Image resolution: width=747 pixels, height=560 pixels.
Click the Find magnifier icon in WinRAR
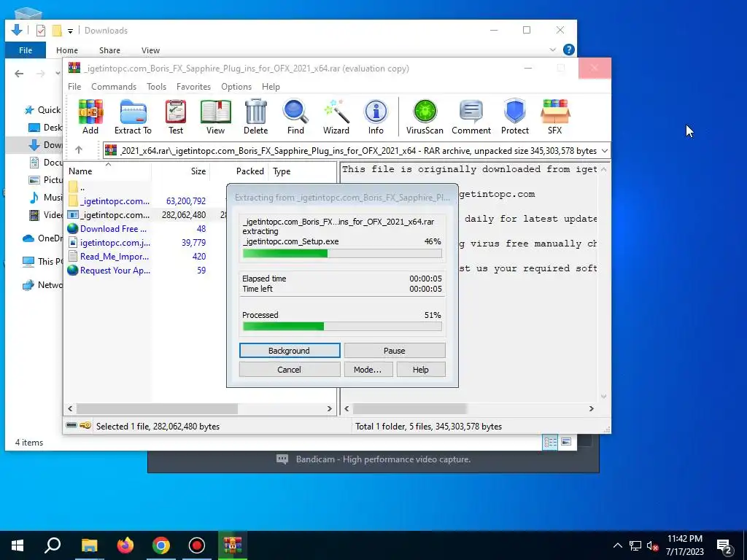(295, 117)
